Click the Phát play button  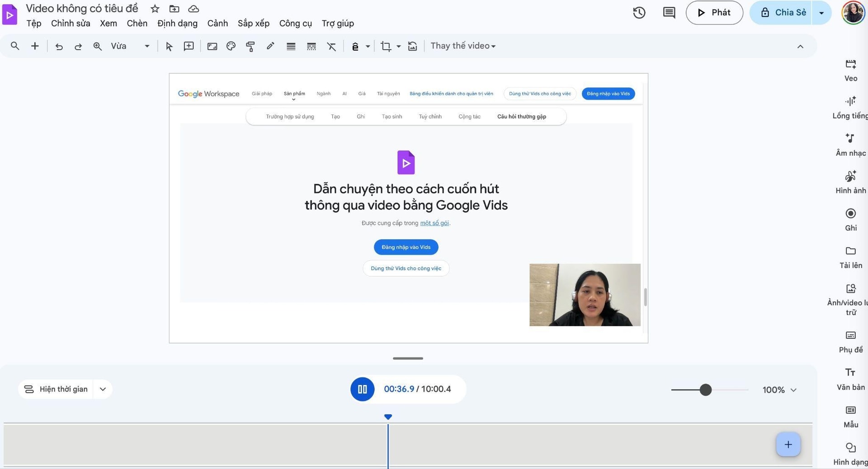click(714, 13)
